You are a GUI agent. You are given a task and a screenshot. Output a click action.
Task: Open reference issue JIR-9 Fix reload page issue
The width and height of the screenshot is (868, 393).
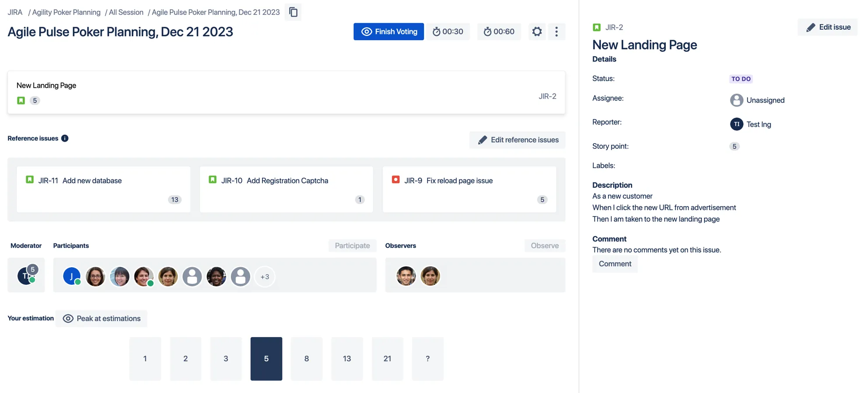click(x=469, y=189)
